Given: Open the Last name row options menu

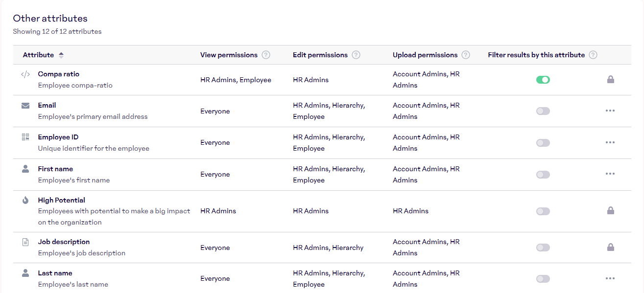Looking at the screenshot, I should coord(610,278).
